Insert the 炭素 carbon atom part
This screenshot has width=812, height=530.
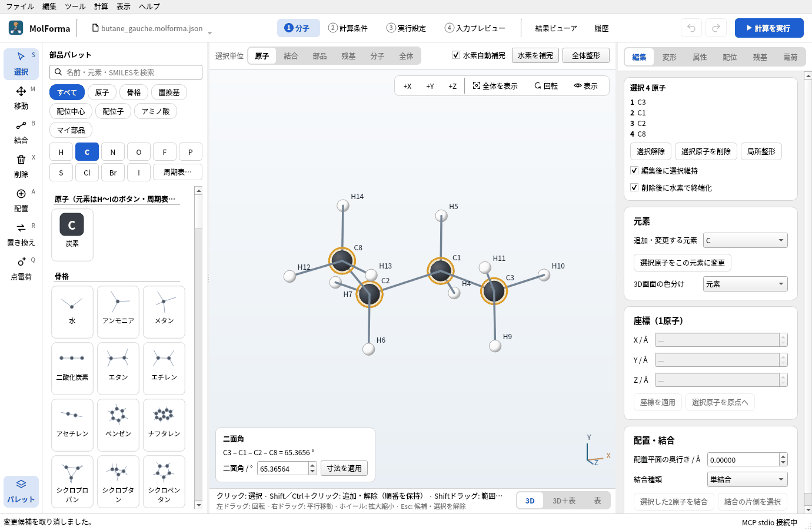72,234
